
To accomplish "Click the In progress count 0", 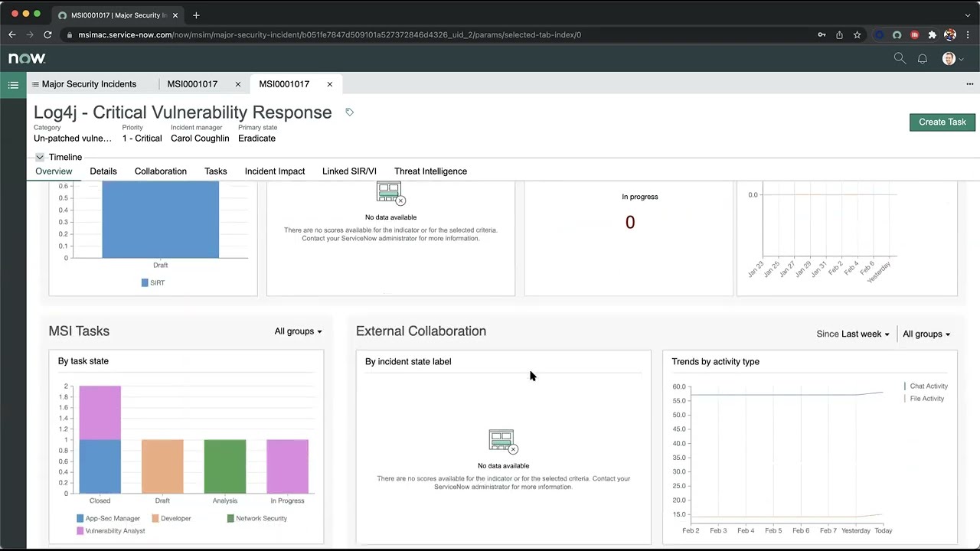I will (630, 223).
